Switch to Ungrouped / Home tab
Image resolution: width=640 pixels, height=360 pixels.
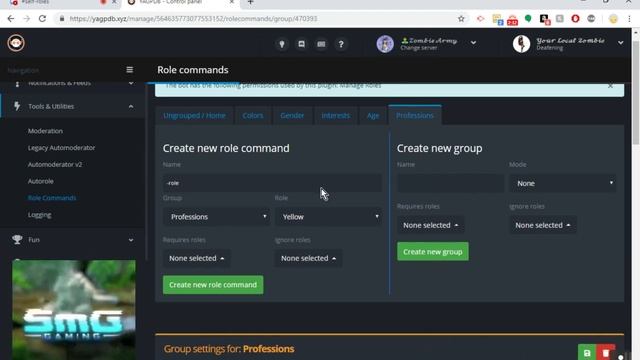pyautogui.click(x=194, y=116)
